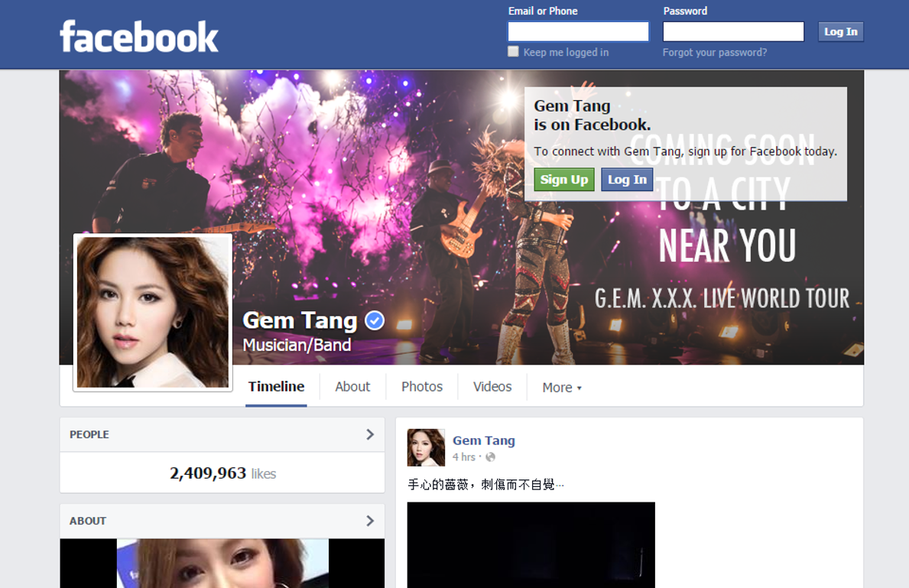Open the Forgot your password link
Screen dimensions: 909x588
pyautogui.click(x=714, y=52)
